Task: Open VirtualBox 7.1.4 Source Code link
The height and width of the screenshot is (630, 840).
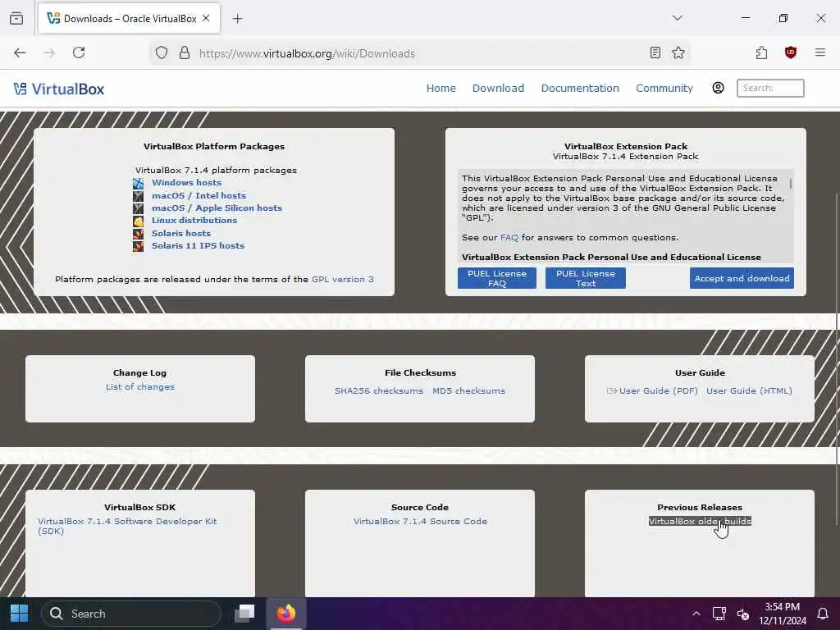Action: coord(421,521)
